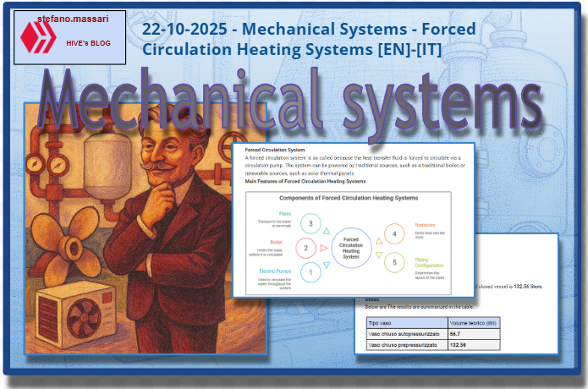Select the HIVE's BLOG label
Viewport: 588px width, 389px height.
[x=89, y=43]
